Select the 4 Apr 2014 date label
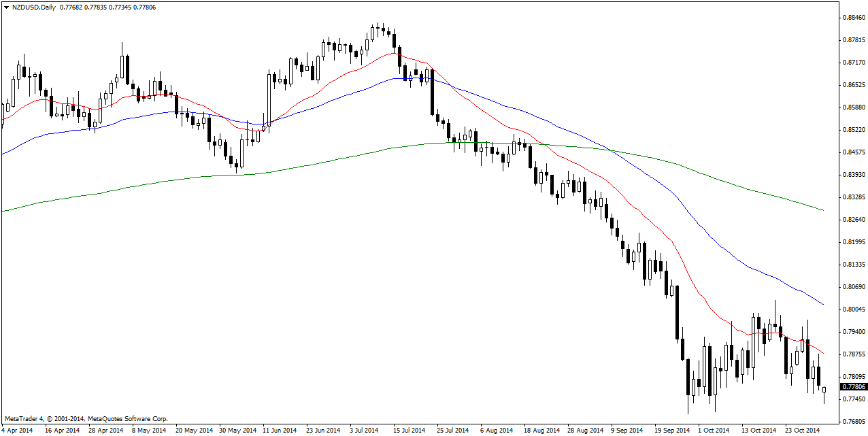 [x=17, y=430]
